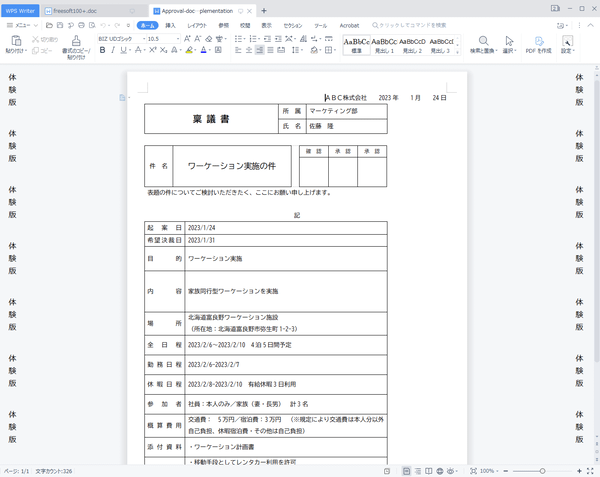Apply superscript formatting
The height and width of the screenshot is (477, 600).
(153, 50)
